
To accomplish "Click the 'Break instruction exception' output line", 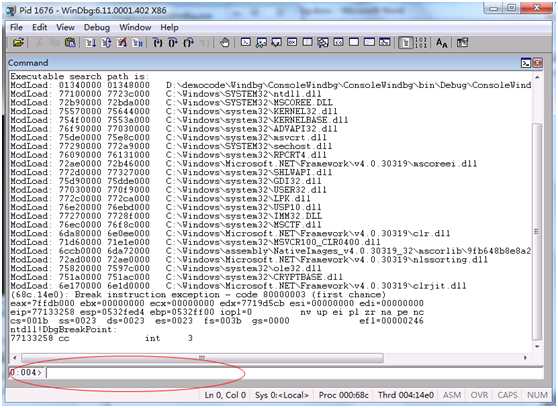I will [198, 295].
